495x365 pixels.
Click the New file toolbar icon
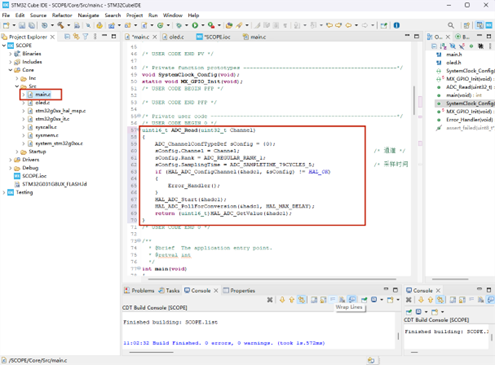pos(6,25)
